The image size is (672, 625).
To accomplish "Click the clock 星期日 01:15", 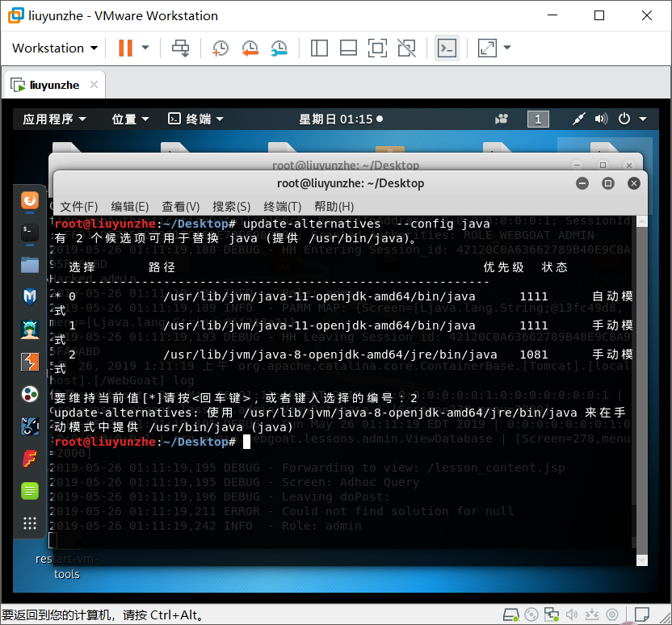I will (x=341, y=119).
